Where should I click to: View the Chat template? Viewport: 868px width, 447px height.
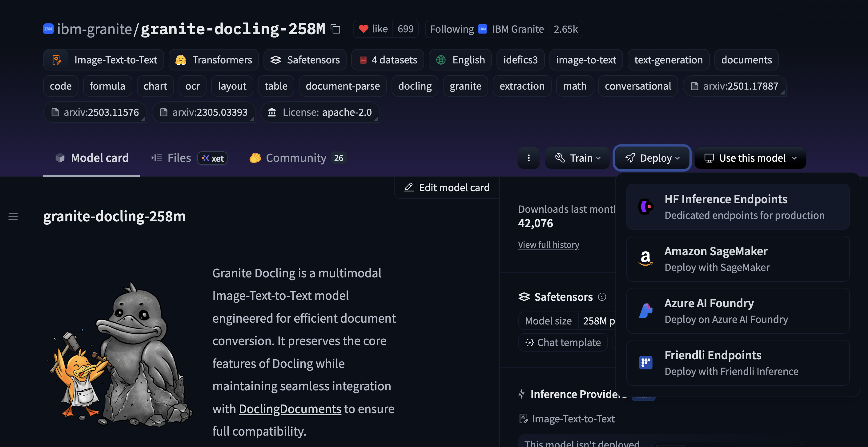[563, 342]
